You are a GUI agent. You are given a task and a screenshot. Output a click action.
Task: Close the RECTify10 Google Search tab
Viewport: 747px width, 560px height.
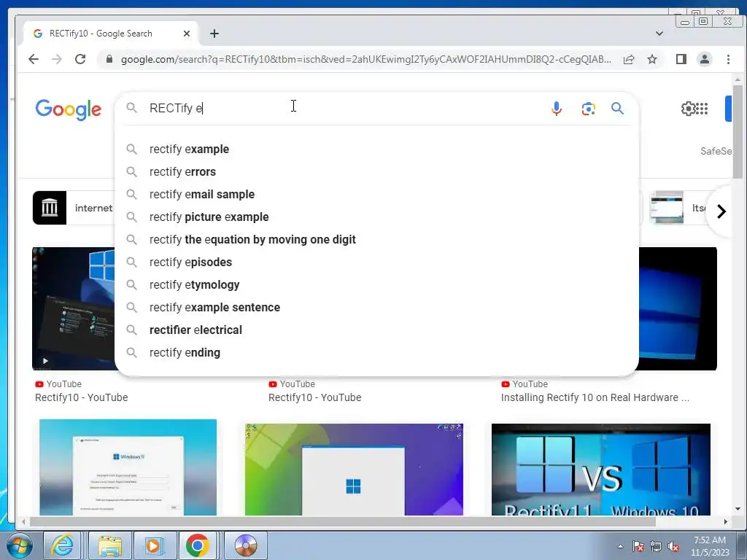click(187, 34)
